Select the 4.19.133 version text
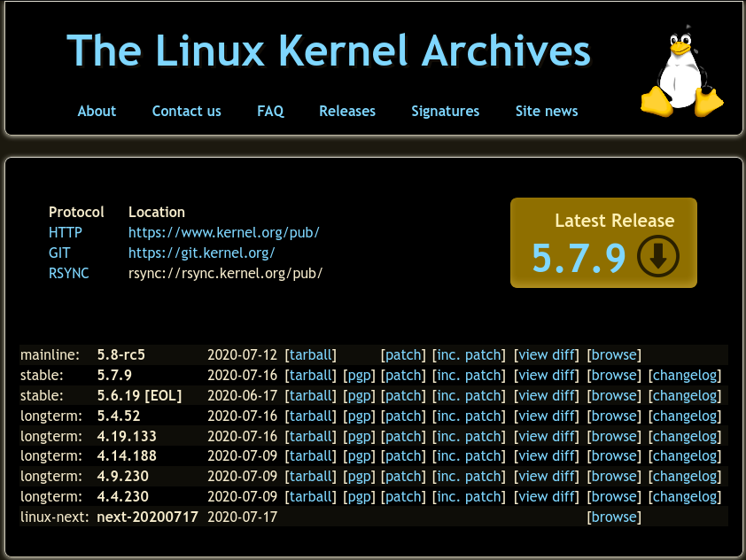Screen dimensions: 746x560 127,436
